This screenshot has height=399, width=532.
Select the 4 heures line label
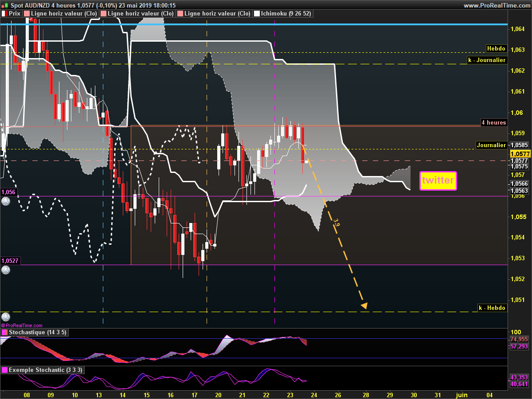tap(494, 122)
